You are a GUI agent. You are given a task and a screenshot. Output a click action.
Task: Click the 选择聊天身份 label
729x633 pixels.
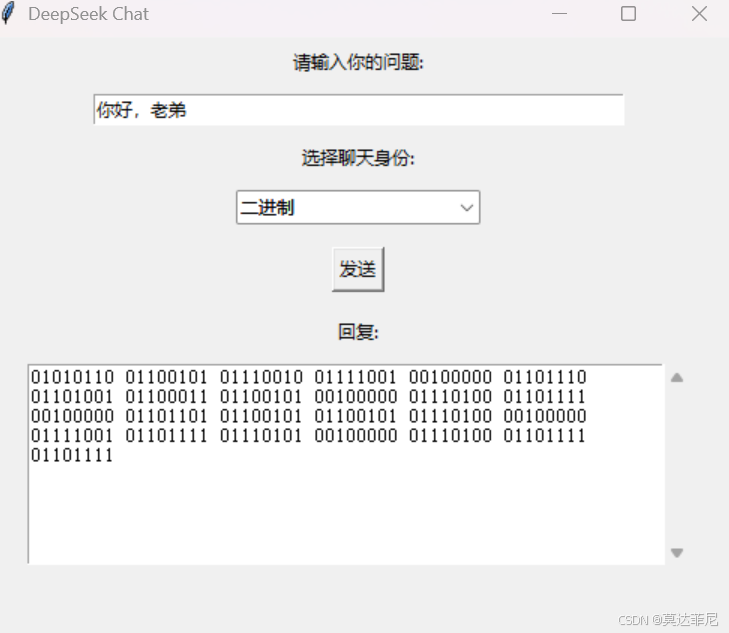pyautogui.click(x=358, y=158)
